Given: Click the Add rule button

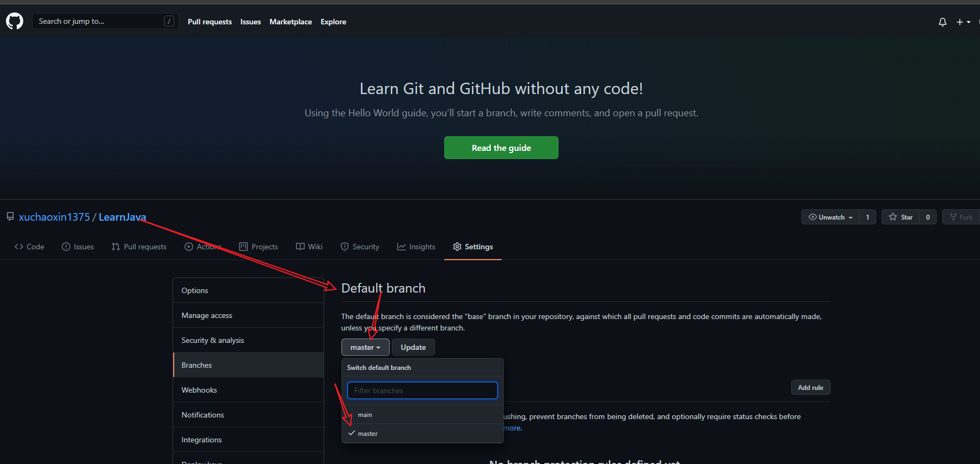Looking at the screenshot, I should [x=811, y=387].
